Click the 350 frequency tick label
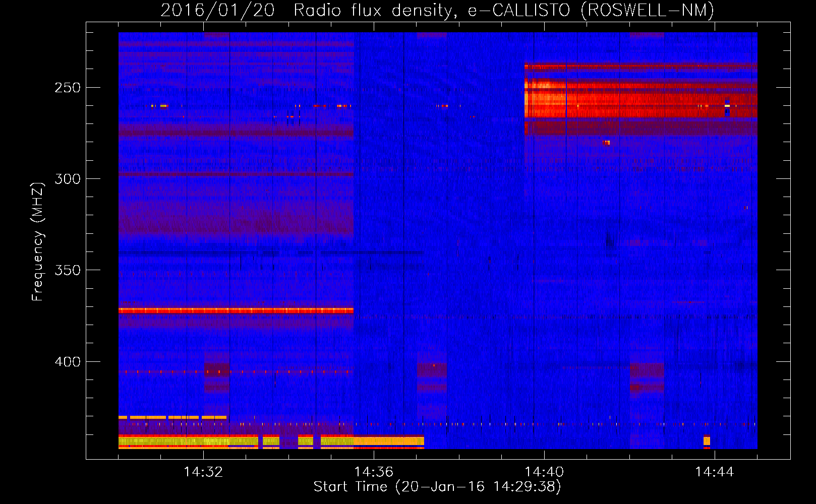Screen dimensions: 816x504 click(x=68, y=270)
